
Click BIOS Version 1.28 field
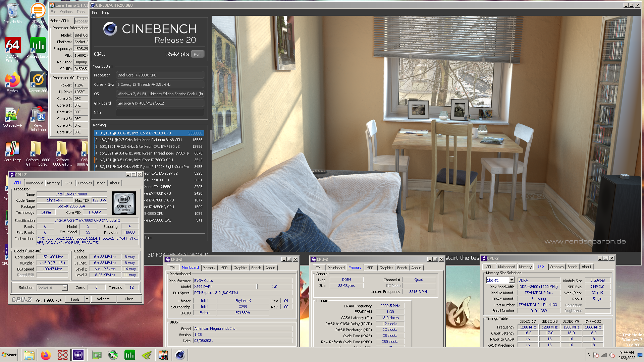click(x=243, y=335)
